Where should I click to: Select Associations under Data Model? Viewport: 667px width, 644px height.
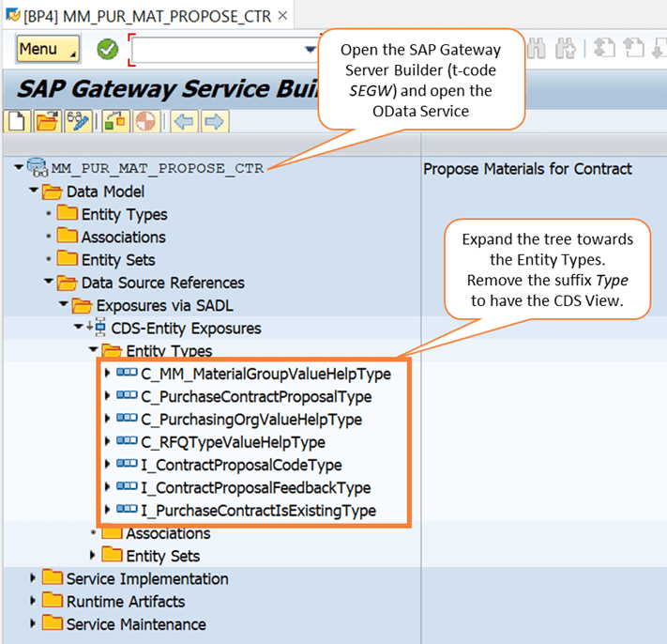[x=123, y=238]
